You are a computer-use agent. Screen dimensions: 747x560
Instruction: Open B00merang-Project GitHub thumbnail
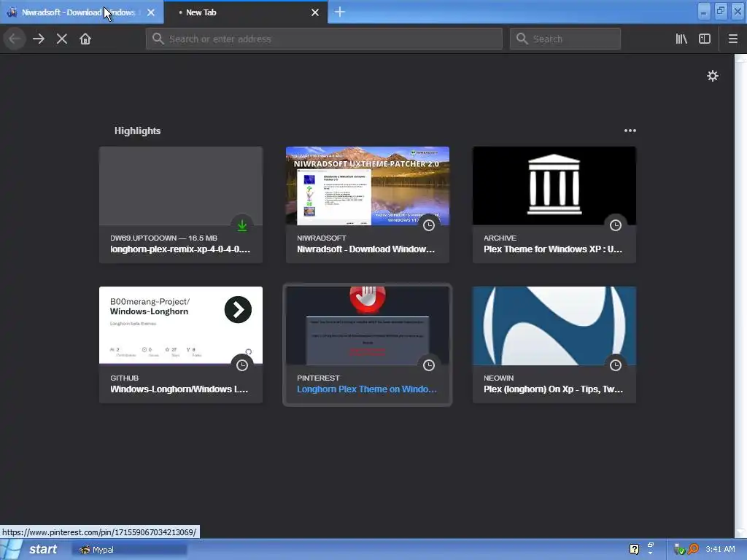click(x=181, y=326)
